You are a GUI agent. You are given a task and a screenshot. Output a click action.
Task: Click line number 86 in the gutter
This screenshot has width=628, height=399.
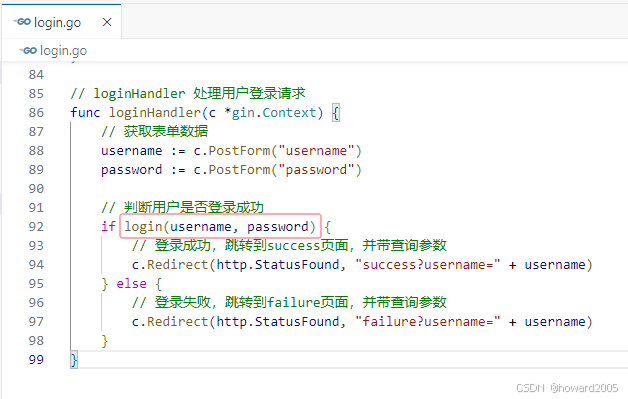tap(36, 113)
